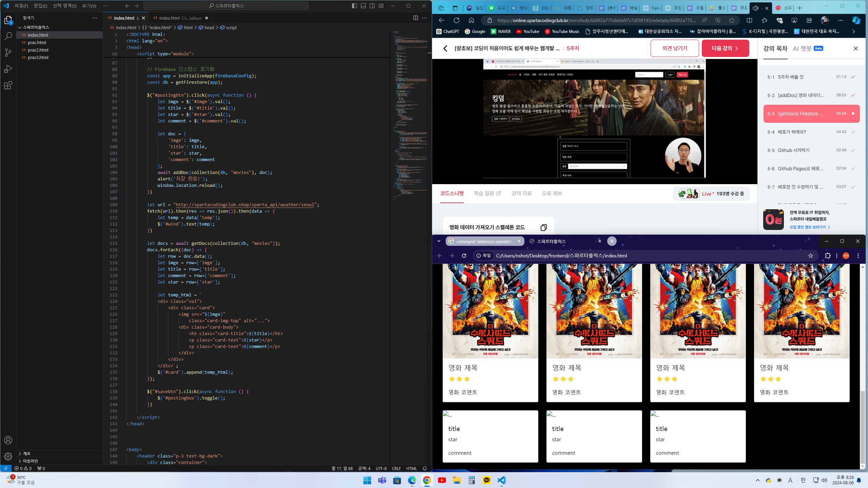
Task: Click the 다음 강의 button
Action: click(725, 48)
